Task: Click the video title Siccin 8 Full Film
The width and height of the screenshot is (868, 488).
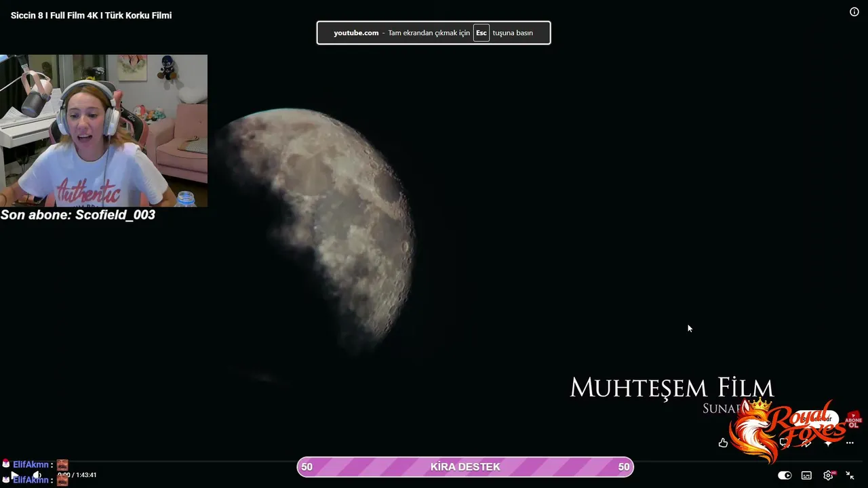Action: pos(91,16)
